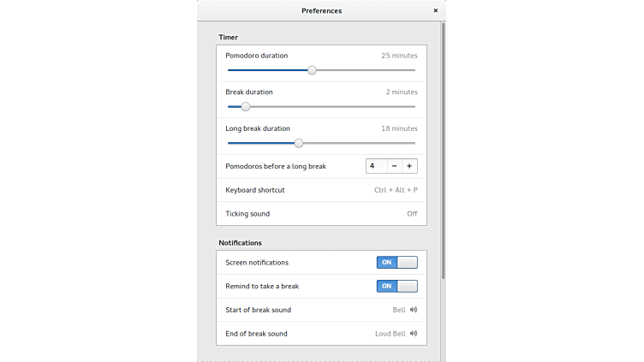This screenshot has width=644, height=362.
Task: Click the vertical scrollbar of the preferences
Action: point(443,154)
